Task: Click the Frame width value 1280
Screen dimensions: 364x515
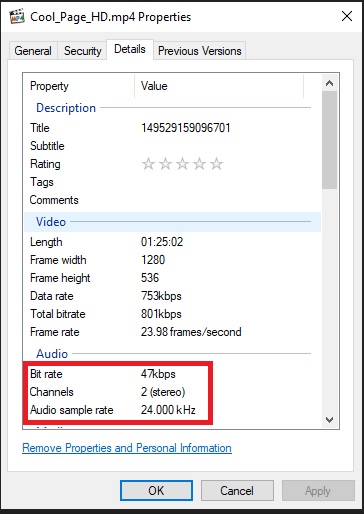Action: tap(153, 260)
